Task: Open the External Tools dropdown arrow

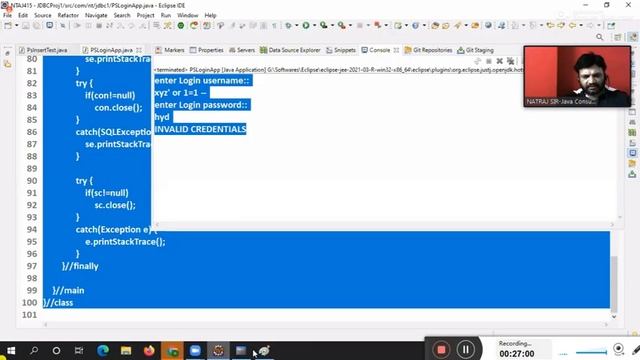Action: point(350,25)
